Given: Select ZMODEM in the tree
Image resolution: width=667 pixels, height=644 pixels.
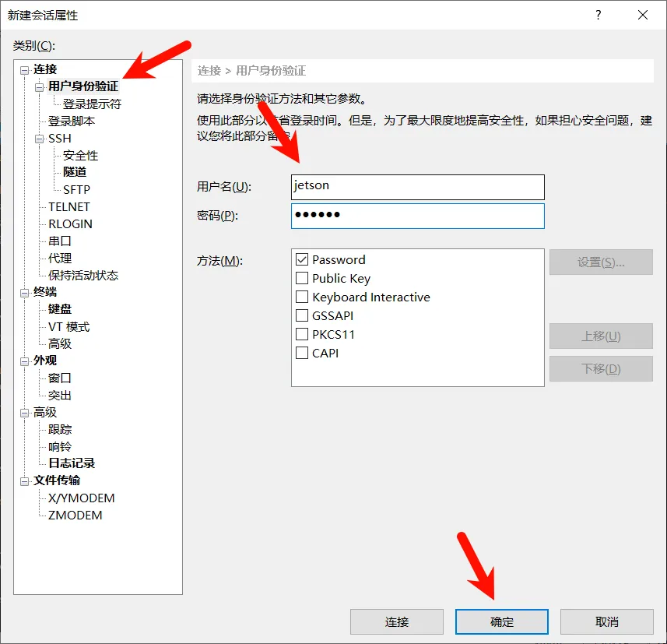Looking at the screenshot, I should pyautogui.click(x=75, y=516).
